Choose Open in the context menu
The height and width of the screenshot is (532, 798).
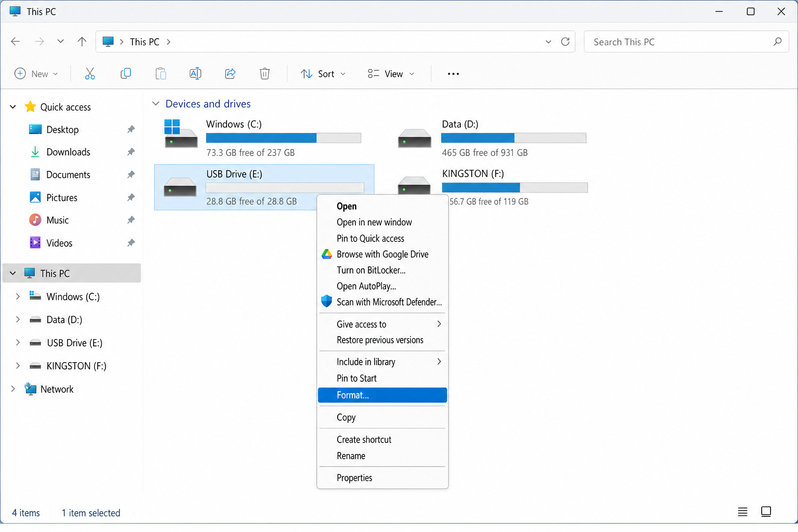[x=382, y=206]
